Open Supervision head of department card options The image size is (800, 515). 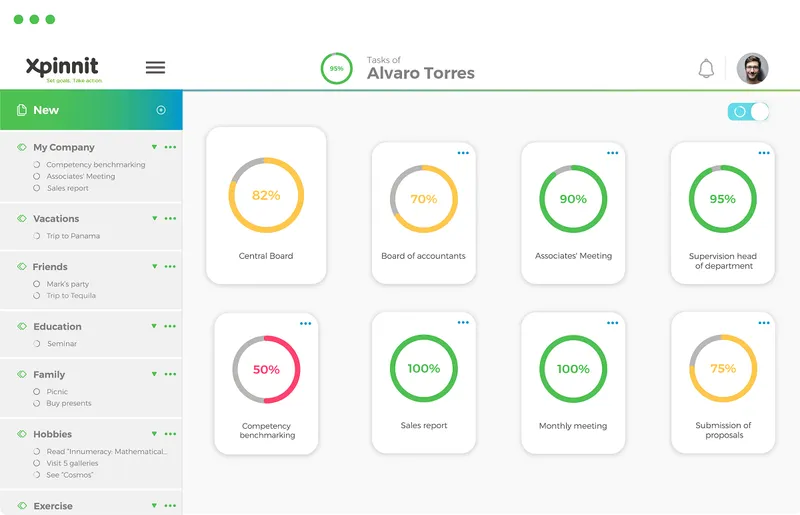764,153
